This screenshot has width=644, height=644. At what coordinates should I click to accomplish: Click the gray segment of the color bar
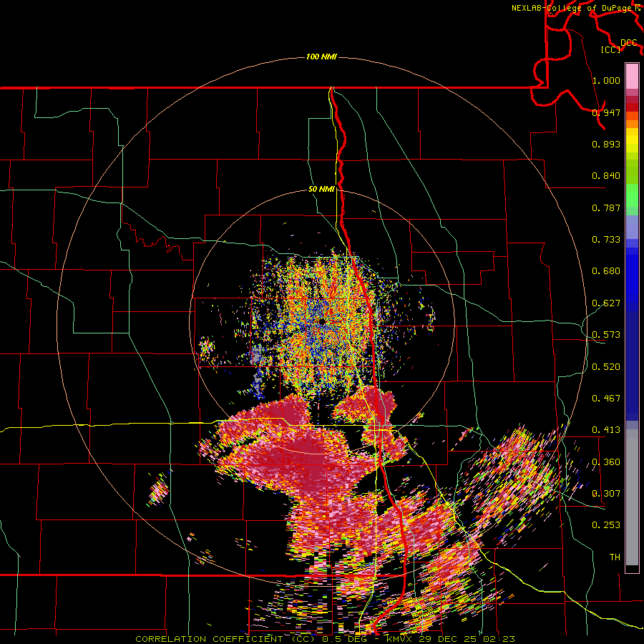pyautogui.click(x=632, y=497)
